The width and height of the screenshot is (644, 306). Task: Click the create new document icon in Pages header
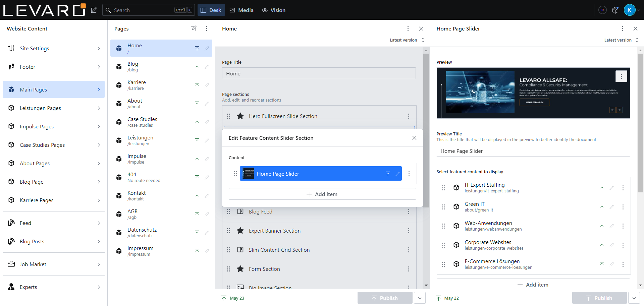194,29
